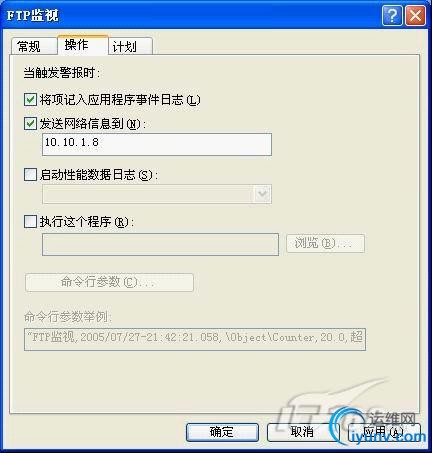Click the program path input field
The width and height of the screenshot is (432, 453).
(x=160, y=244)
